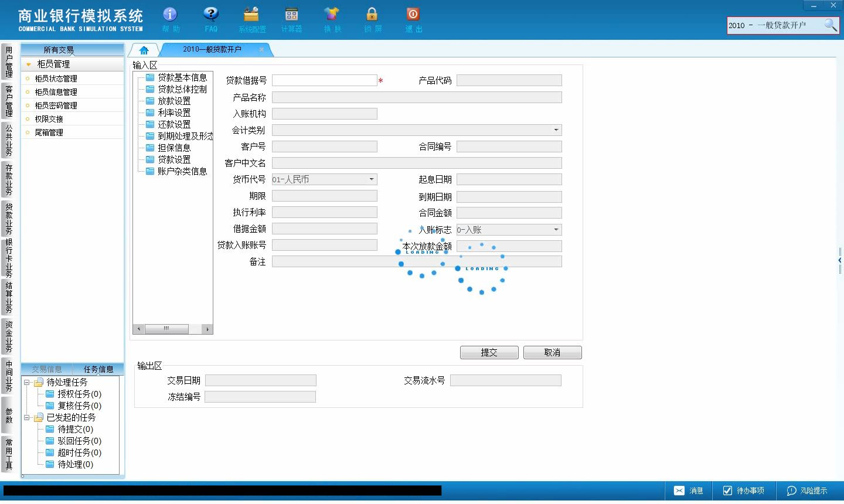The height and width of the screenshot is (504, 844).
Task: Select 贷款基本信息 folder in tree
Action: click(x=176, y=77)
